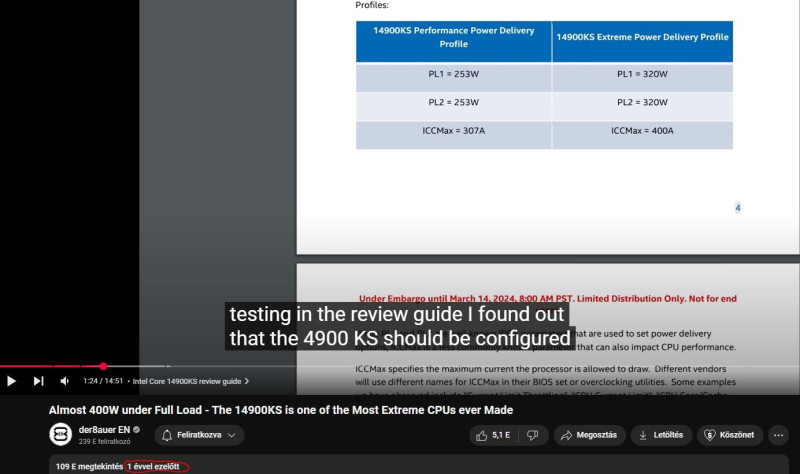
Task: Open the more actions three-dot menu
Action: (x=778, y=435)
